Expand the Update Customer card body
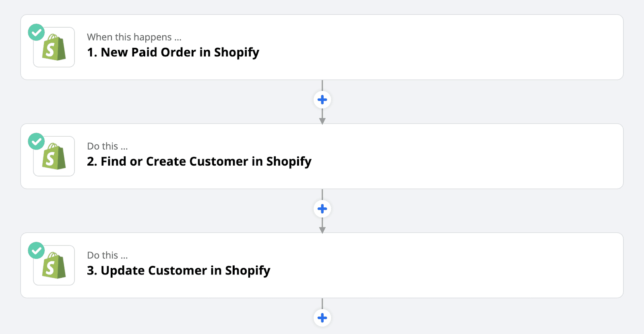Image resolution: width=644 pixels, height=334 pixels. [x=443, y=266]
